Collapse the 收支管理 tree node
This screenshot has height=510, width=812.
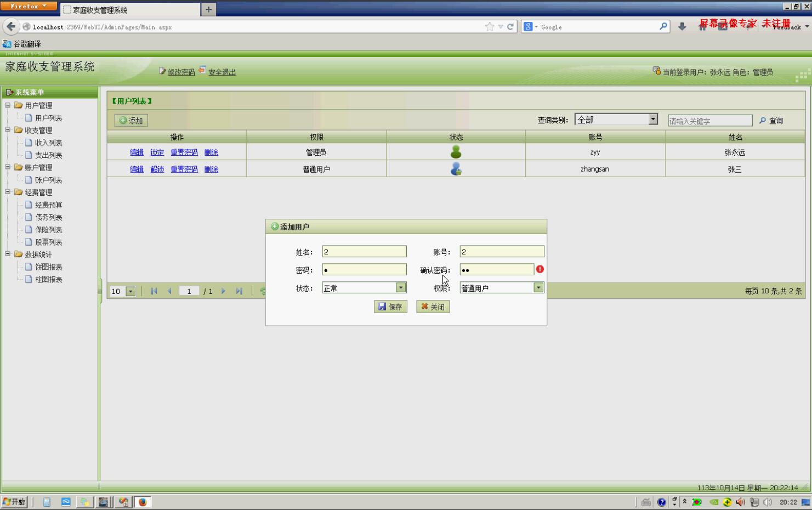[x=8, y=129]
